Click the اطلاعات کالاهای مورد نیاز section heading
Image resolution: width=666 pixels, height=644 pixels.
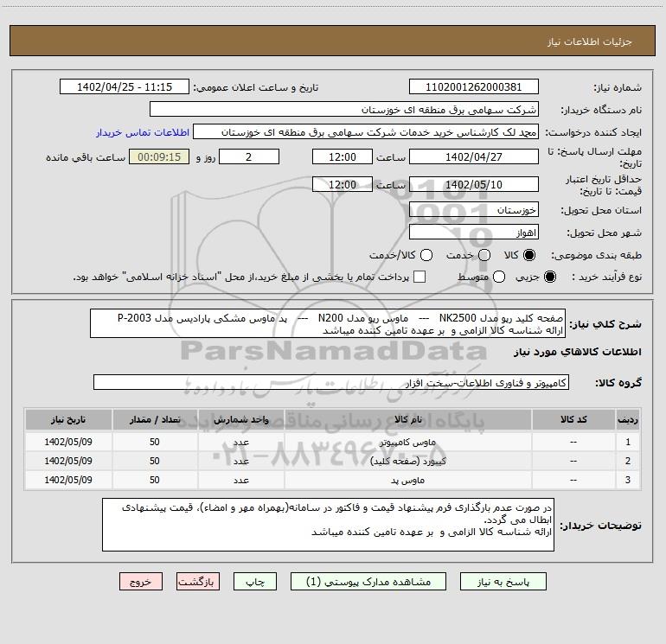pyautogui.click(x=577, y=352)
